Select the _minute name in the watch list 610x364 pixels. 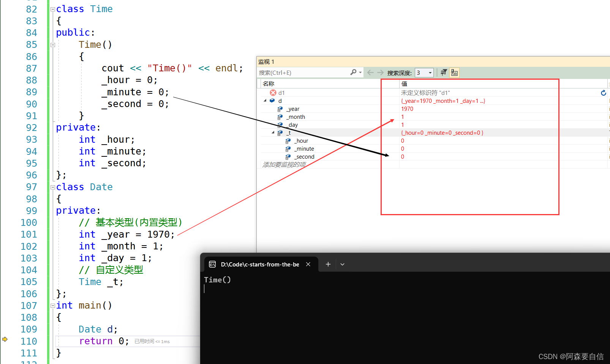[x=304, y=149]
